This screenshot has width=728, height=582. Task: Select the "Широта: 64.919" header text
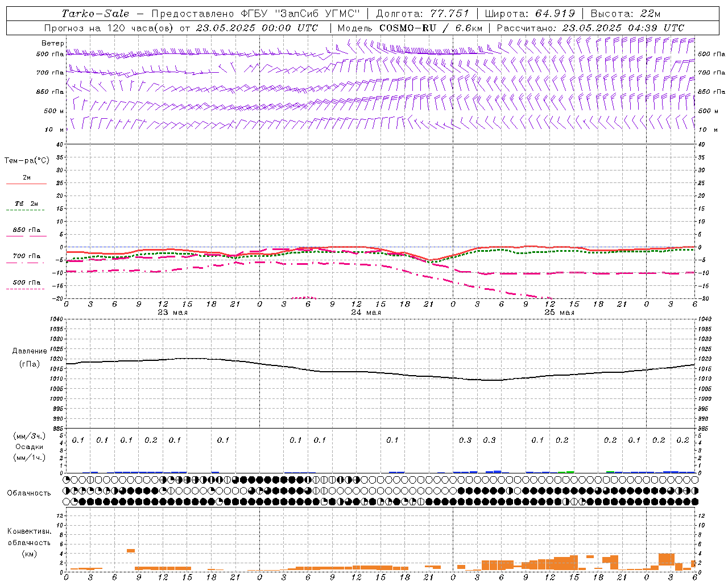530,14
